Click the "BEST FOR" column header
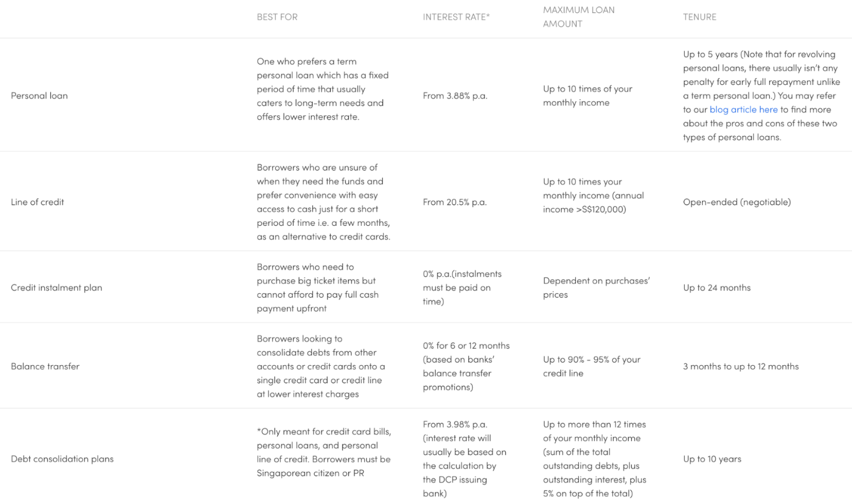The height and width of the screenshot is (504, 852). click(277, 17)
